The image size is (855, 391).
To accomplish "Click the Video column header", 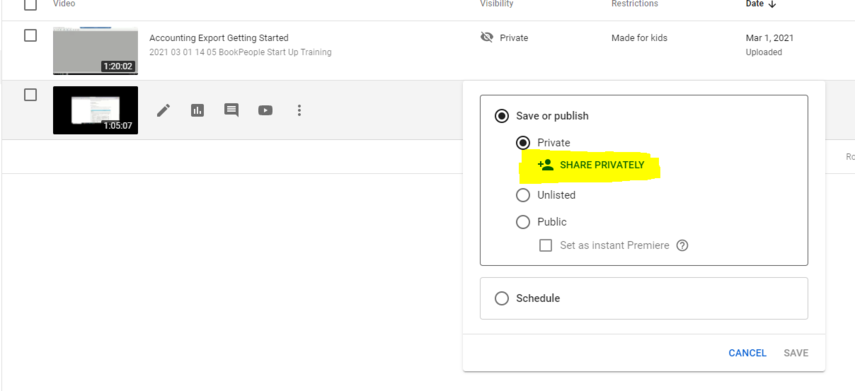I will (x=64, y=4).
